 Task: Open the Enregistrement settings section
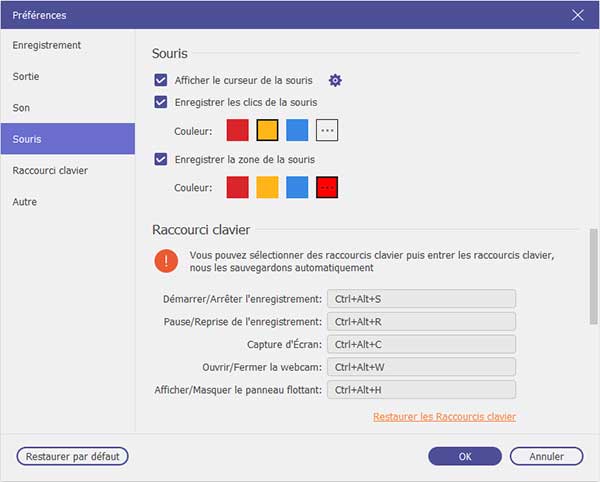tap(47, 45)
